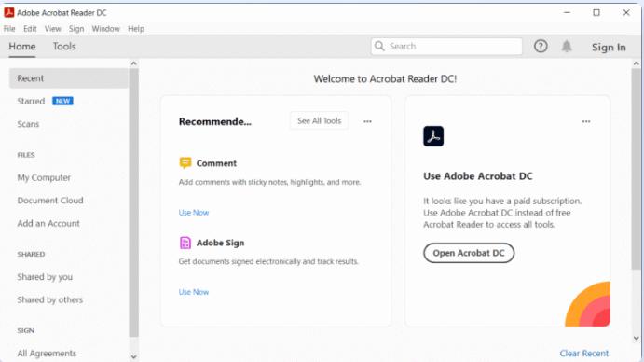Select Scans in the sidebar
Viewport: 644px width, 362px height.
click(x=28, y=124)
